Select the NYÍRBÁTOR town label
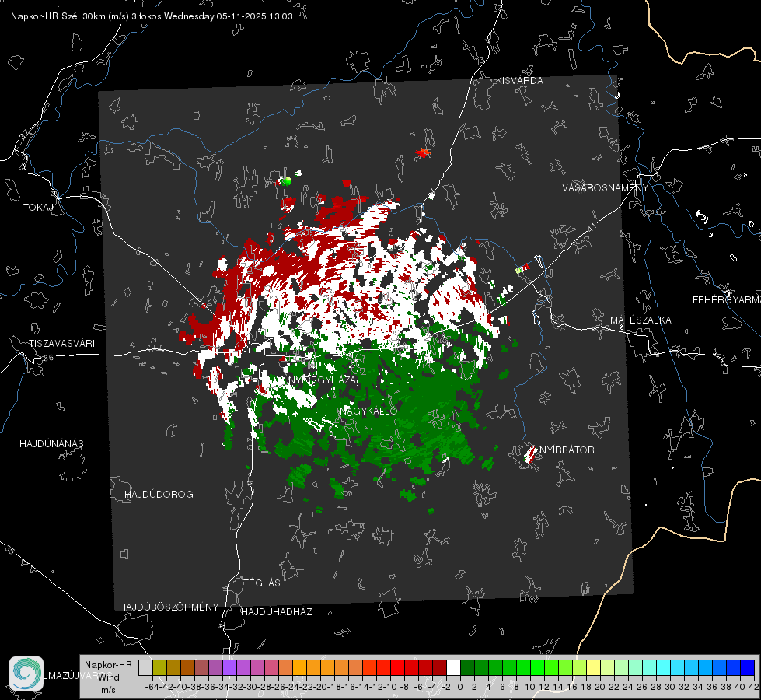 click(567, 450)
